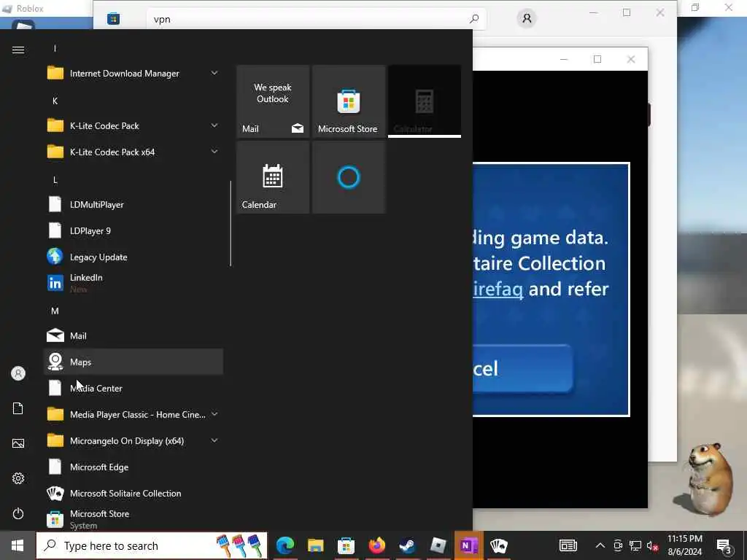
Task: Minimize the Solitaire Collection window
Action: pos(564,59)
